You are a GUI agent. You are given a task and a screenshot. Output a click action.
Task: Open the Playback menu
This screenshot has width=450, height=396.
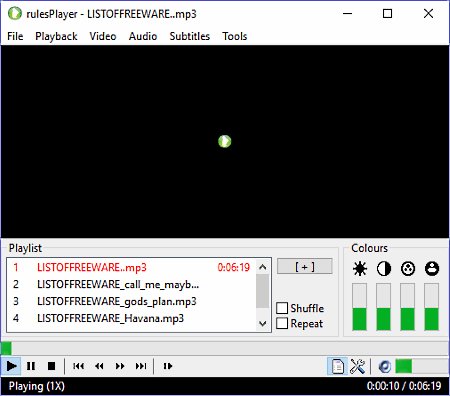click(x=56, y=36)
